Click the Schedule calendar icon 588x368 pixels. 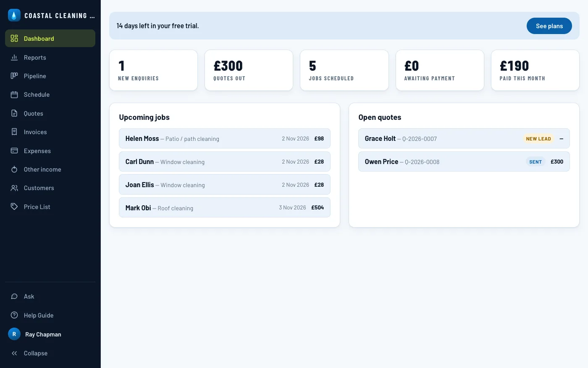14,95
